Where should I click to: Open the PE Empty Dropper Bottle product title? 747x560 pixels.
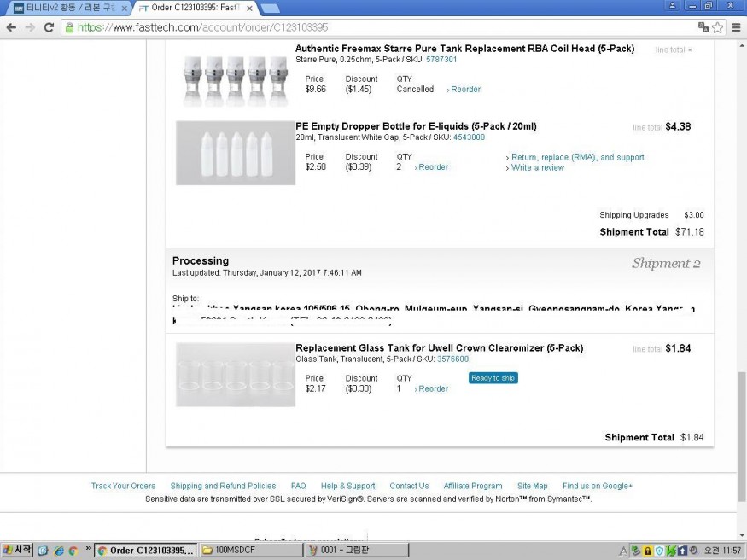[416, 126]
